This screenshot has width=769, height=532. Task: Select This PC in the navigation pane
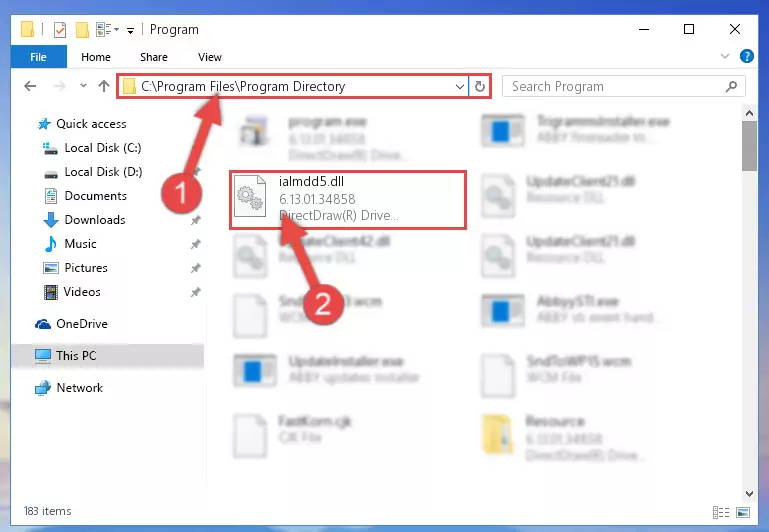107,355
